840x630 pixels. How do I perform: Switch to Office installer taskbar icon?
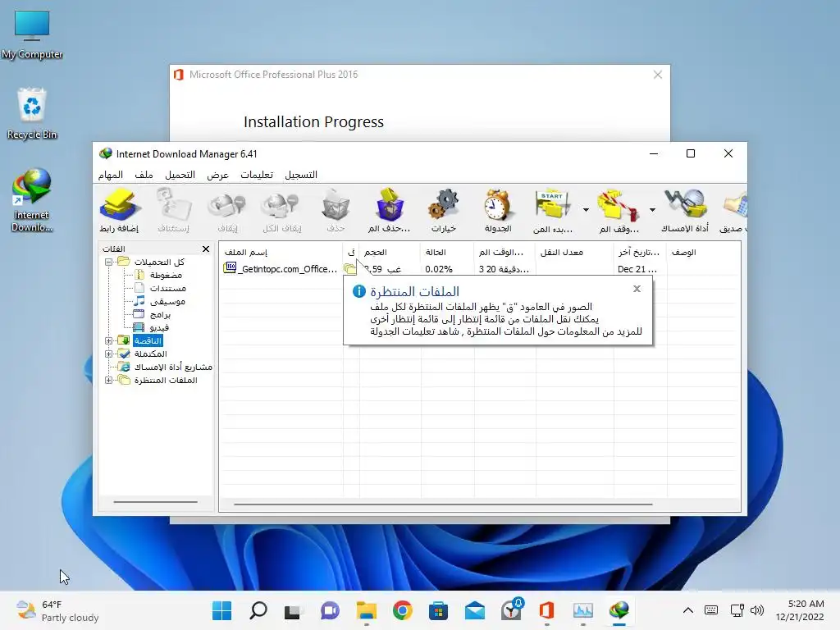point(546,610)
